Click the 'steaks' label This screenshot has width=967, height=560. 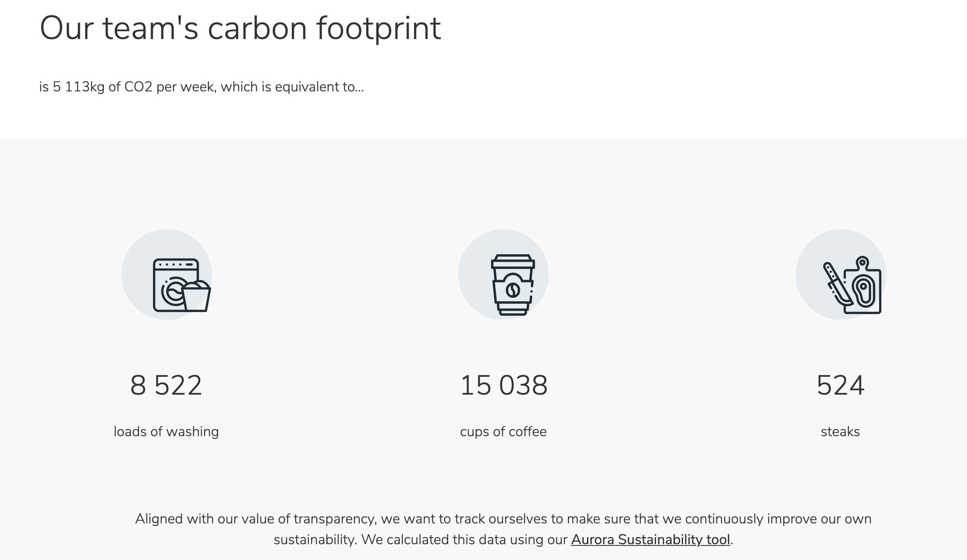(x=840, y=432)
